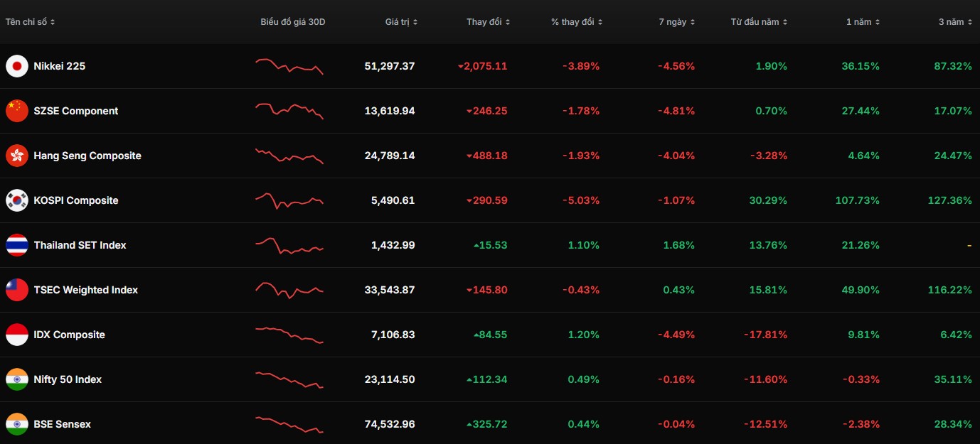980x444 pixels.
Task: Sort by 7 ngày column
Action: 676,22
